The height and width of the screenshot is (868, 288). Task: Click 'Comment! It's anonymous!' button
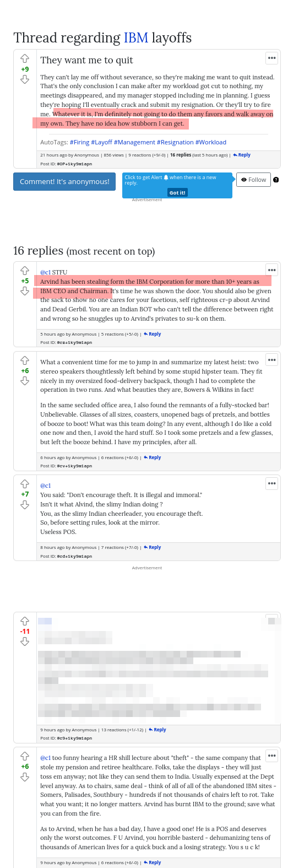[x=64, y=181]
